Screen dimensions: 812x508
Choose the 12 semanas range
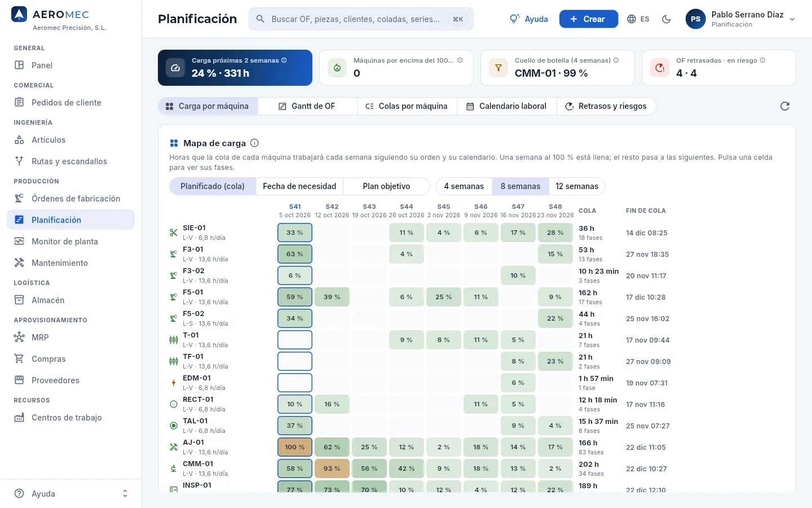pyautogui.click(x=577, y=186)
